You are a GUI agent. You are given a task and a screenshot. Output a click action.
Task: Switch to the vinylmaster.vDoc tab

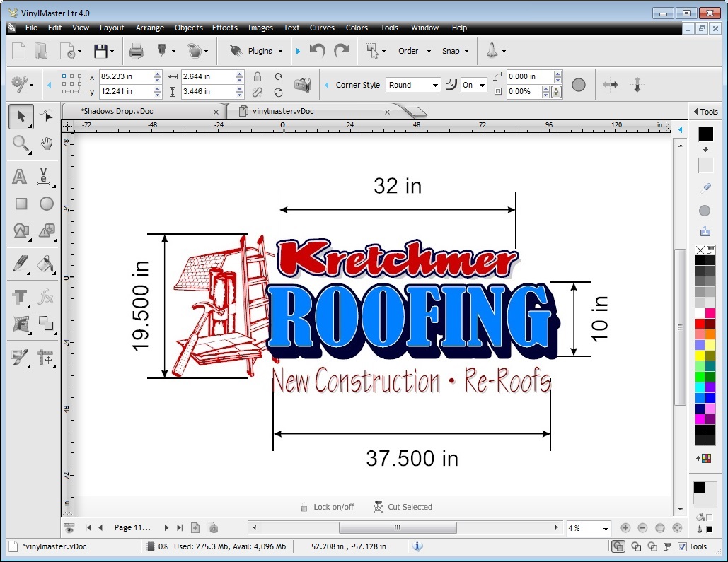pos(283,112)
